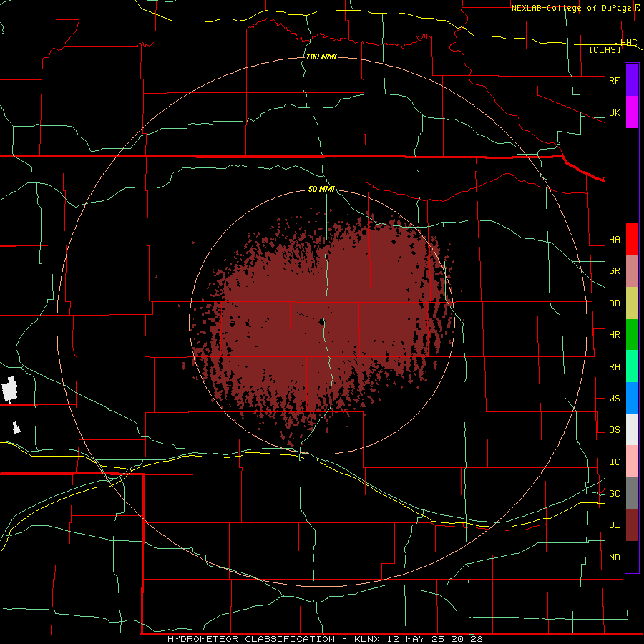Click the HA legend label
The image size is (644, 644).
coord(614,240)
